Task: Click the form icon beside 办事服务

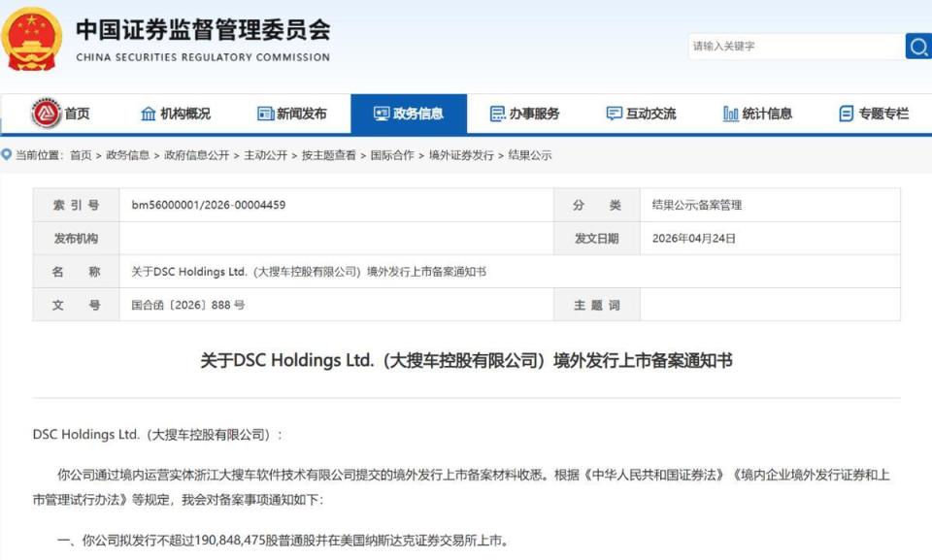Action: 497,114
